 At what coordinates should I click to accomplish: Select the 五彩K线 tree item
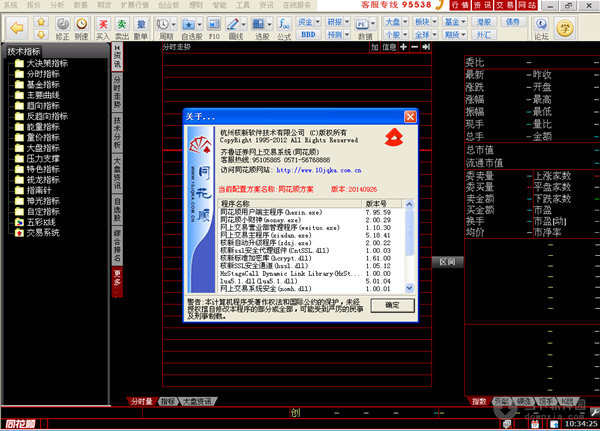35,222
